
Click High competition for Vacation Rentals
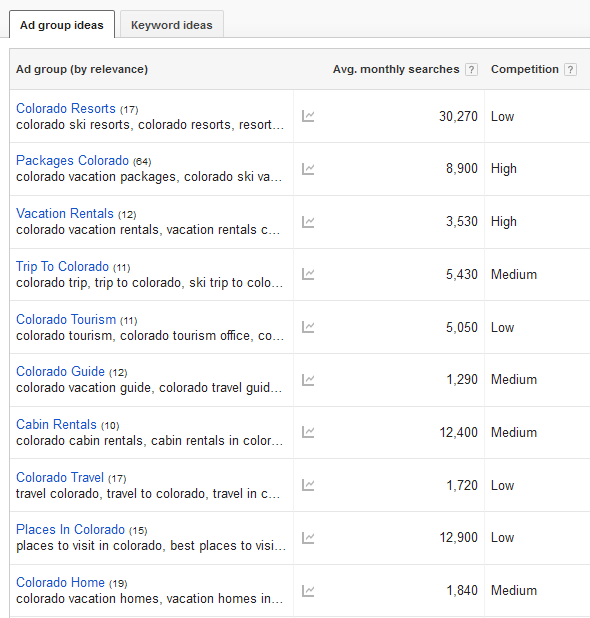coord(504,222)
